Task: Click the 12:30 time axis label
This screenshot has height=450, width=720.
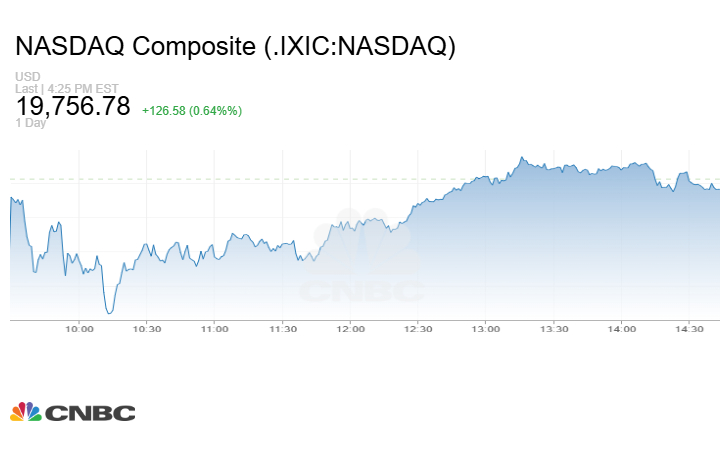Action: [418, 329]
